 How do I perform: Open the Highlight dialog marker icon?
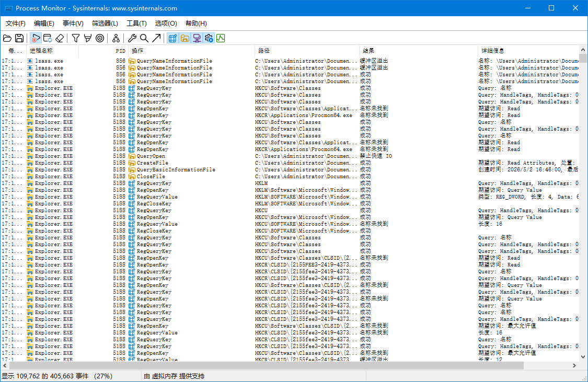pyautogui.click(x=88, y=38)
